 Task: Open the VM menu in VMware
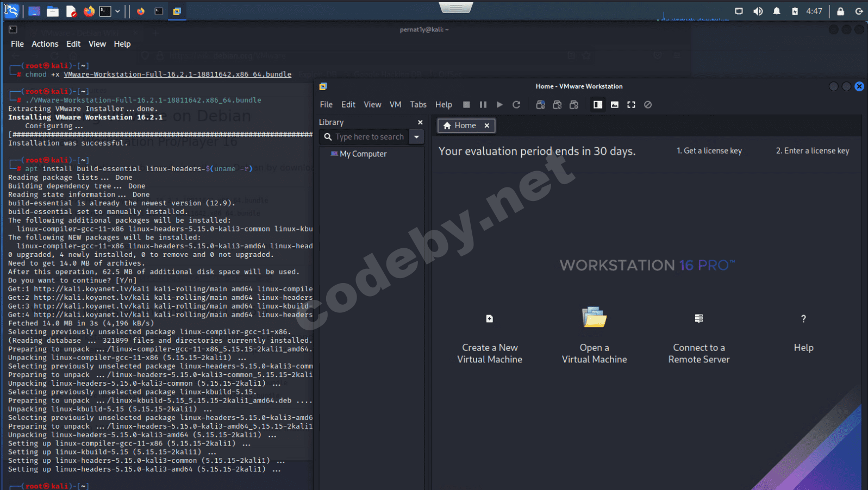(x=395, y=105)
